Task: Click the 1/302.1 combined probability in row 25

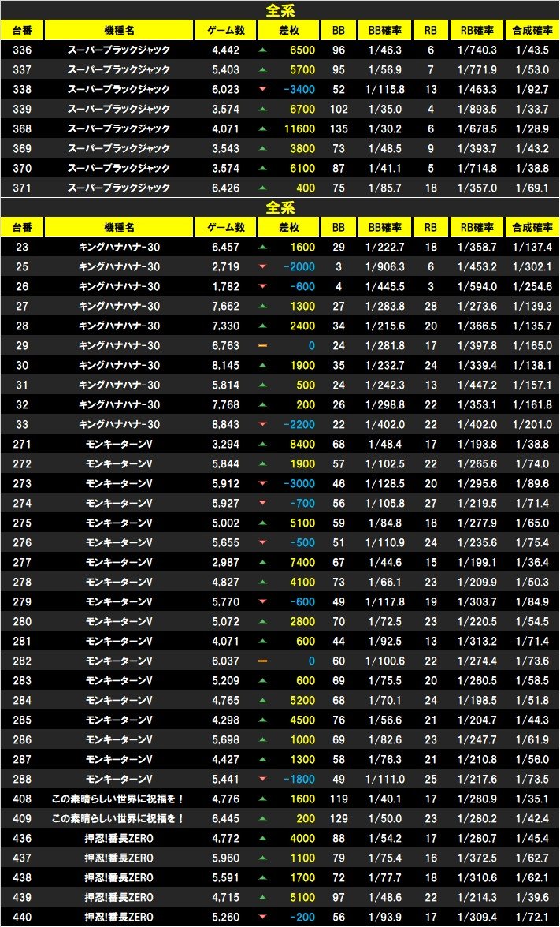Action: tap(532, 266)
